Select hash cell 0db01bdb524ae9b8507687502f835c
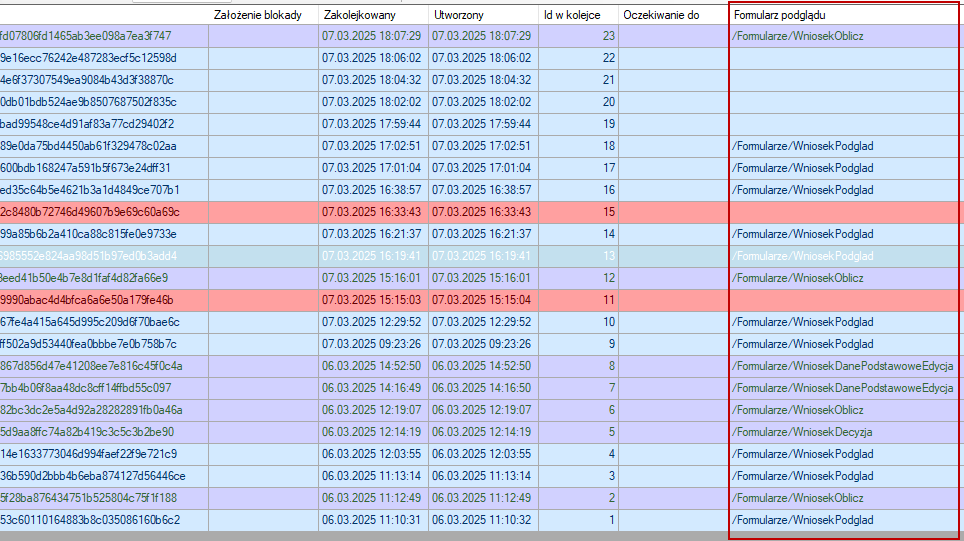 104,102
